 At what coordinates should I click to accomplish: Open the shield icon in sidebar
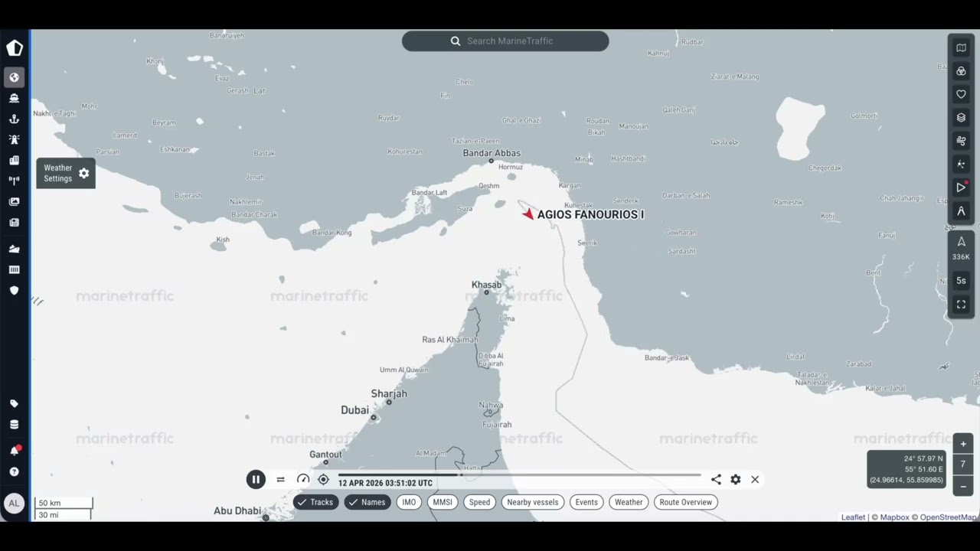pyautogui.click(x=14, y=290)
